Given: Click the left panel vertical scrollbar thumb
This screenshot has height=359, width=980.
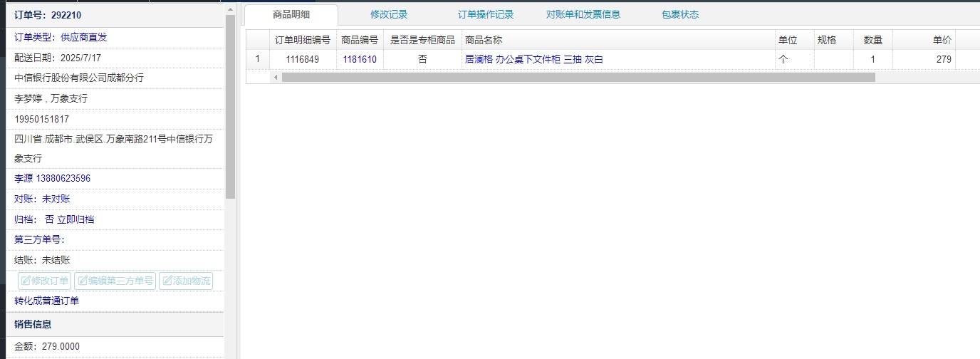Looking at the screenshot, I should 230,107.
